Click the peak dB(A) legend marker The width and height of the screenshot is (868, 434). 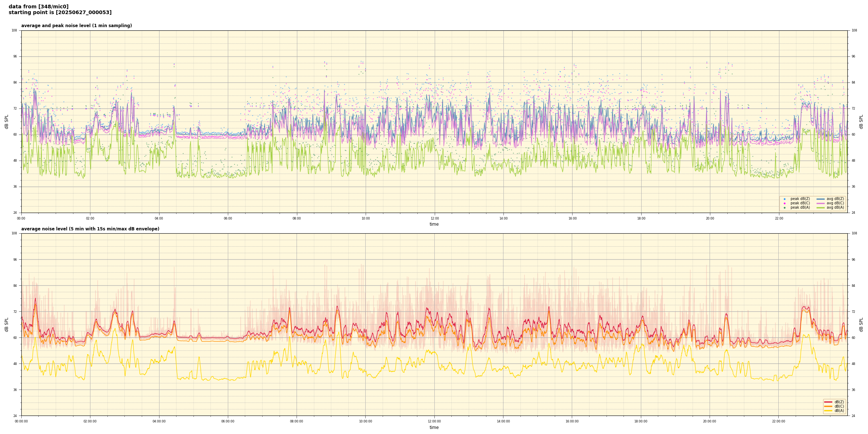[x=784, y=208]
